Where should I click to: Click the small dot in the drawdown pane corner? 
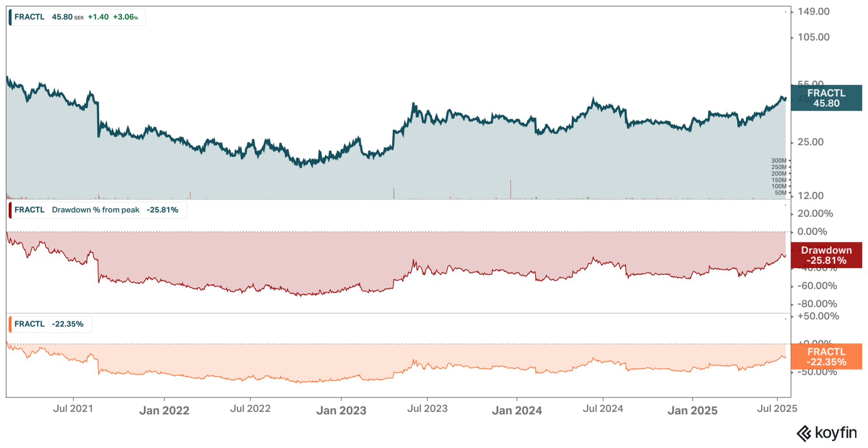(786, 205)
